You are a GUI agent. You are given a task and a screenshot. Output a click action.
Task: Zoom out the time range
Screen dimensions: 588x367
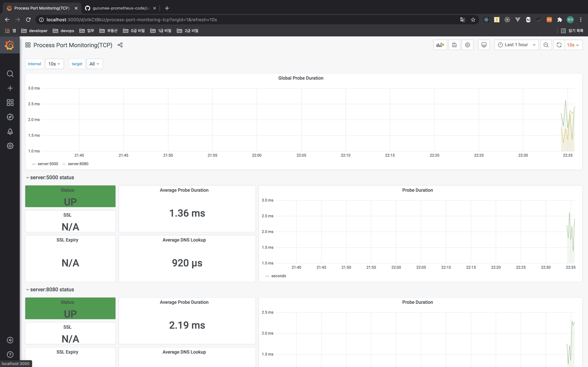546,45
